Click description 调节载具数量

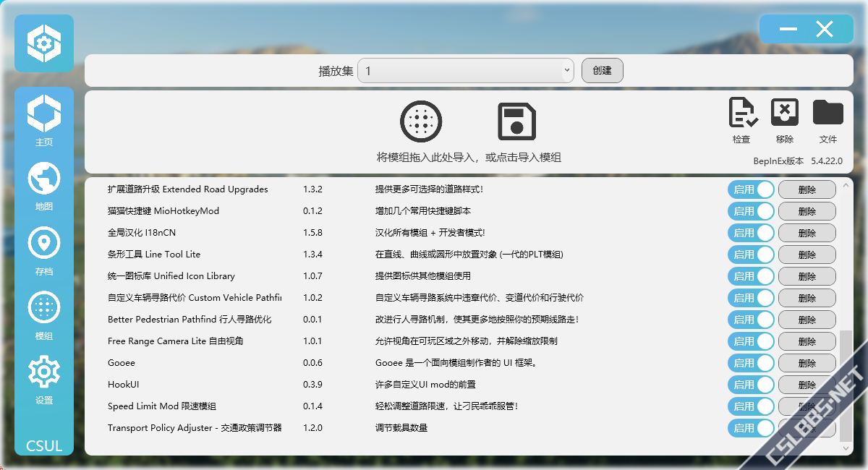pyautogui.click(x=401, y=428)
